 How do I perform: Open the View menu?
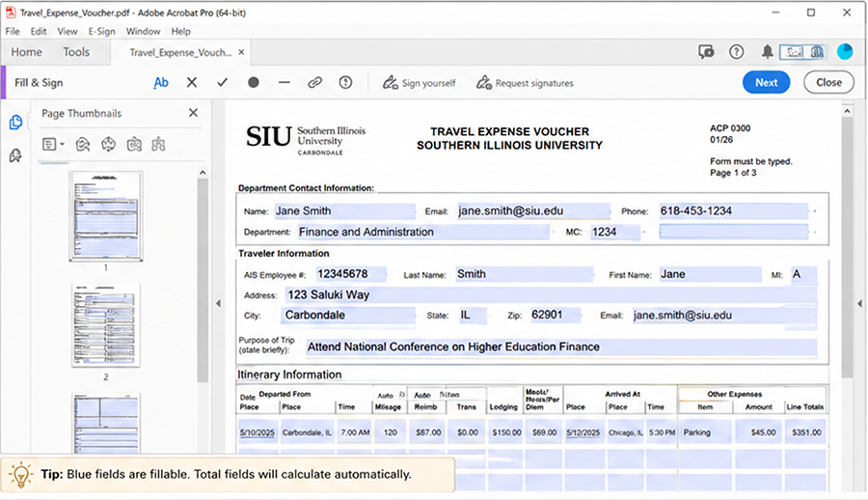pyautogui.click(x=67, y=31)
